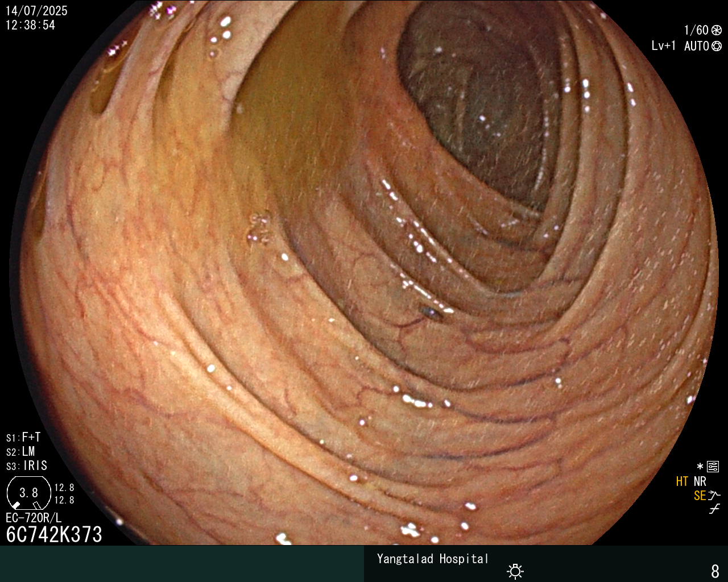This screenshot has width=728, height=582.
Task: Click the tone curve icon below SE
Action: pyautogui.click(x=714, y=509)
